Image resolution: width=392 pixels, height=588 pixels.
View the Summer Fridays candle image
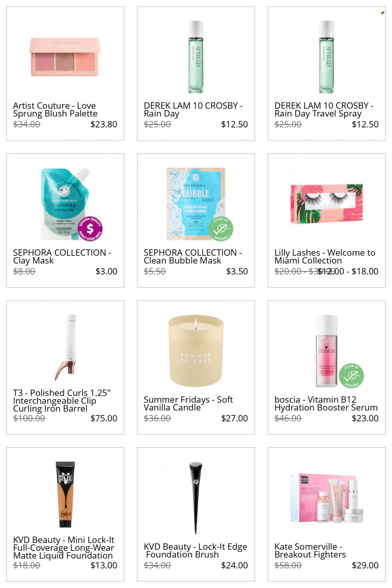pos(196,351)
